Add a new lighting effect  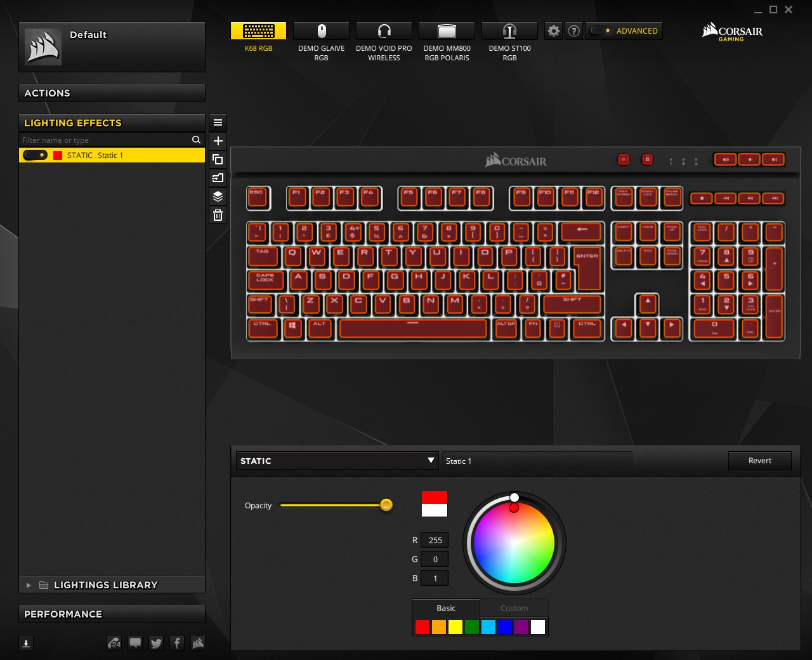coord(218,141)
